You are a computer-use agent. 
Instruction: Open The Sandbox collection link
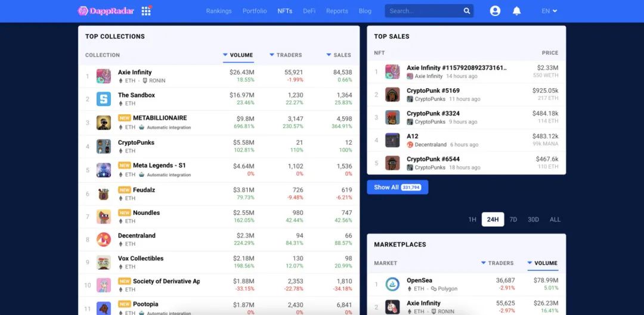click(x=137, y=95)
